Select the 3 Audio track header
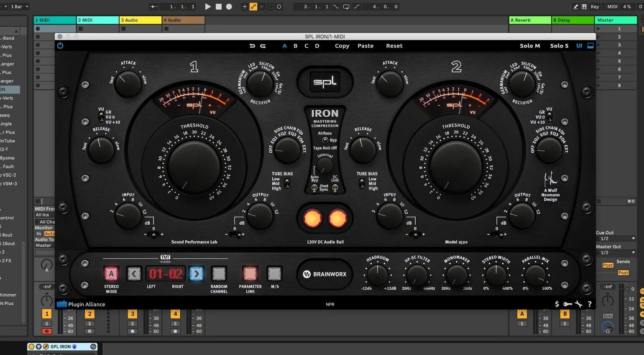 (141, 20)
